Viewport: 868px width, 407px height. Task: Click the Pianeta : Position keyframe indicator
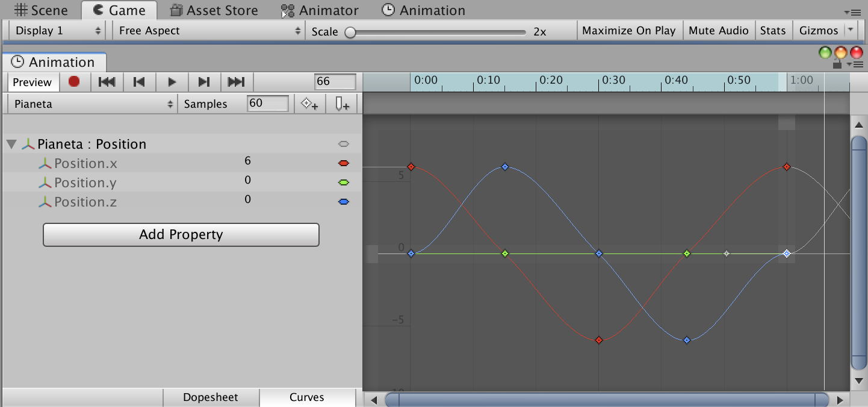344,144
